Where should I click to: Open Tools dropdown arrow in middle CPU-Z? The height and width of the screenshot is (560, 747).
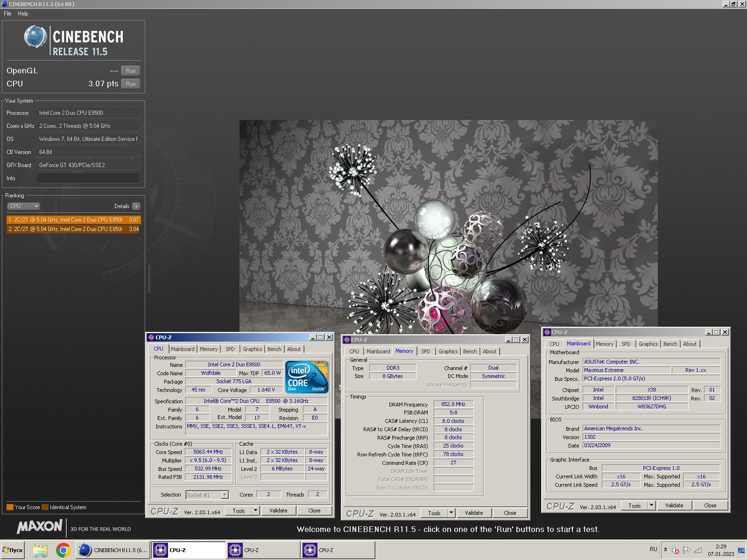point(451,513)
